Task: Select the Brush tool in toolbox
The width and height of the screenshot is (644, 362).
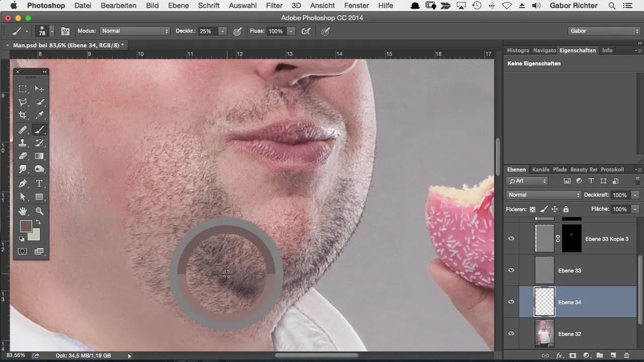Action: (x=39, y=130)
